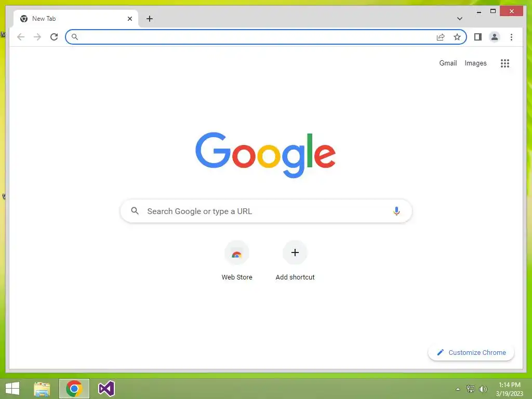Open the network tray icon
Viewport: 532px width, 399px height.
pyautogui.click(x=471, y=389)
